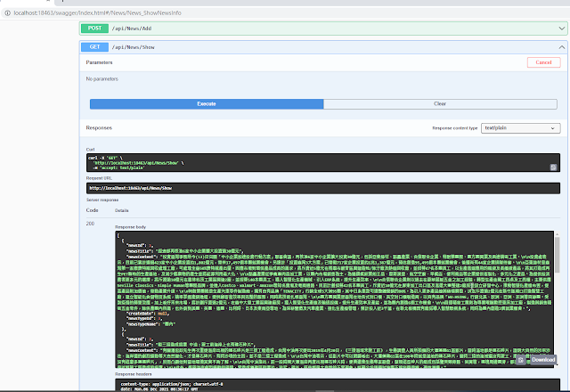
Task: Click the Responses heading
Action: click(99, 127)
